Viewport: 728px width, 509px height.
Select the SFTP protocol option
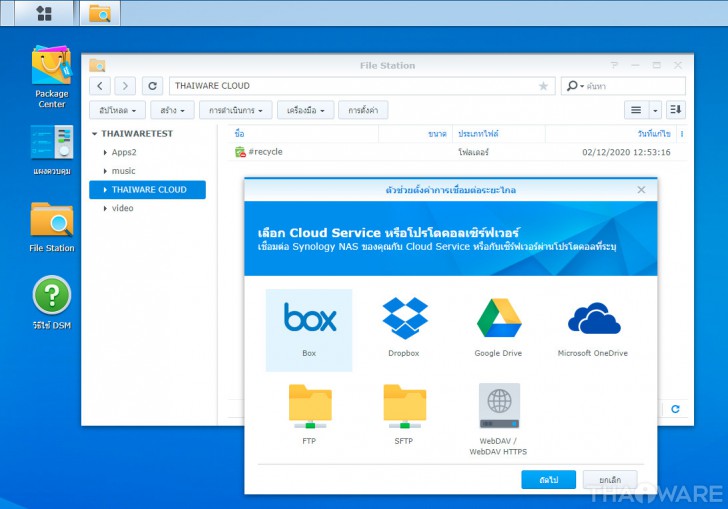(x=404, y=415)
